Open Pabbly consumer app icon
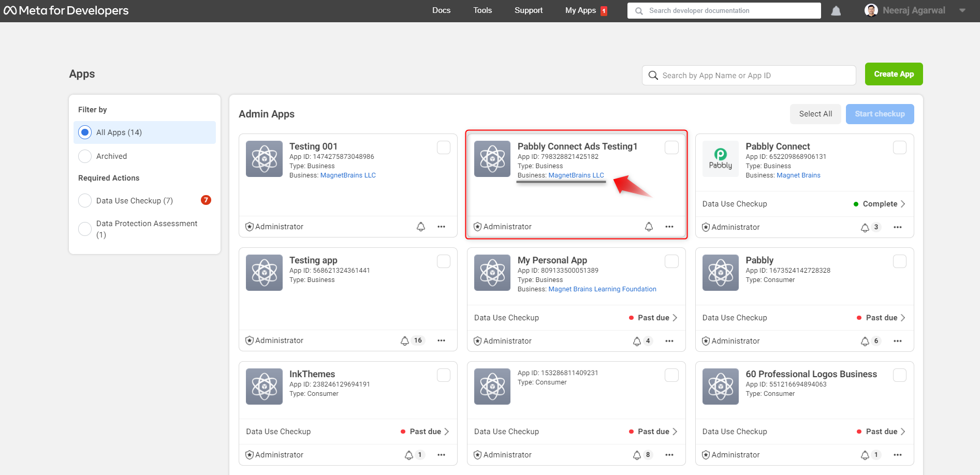Image resolution: width=980 pixels, height=475 pixels. (x=721, y=273)
